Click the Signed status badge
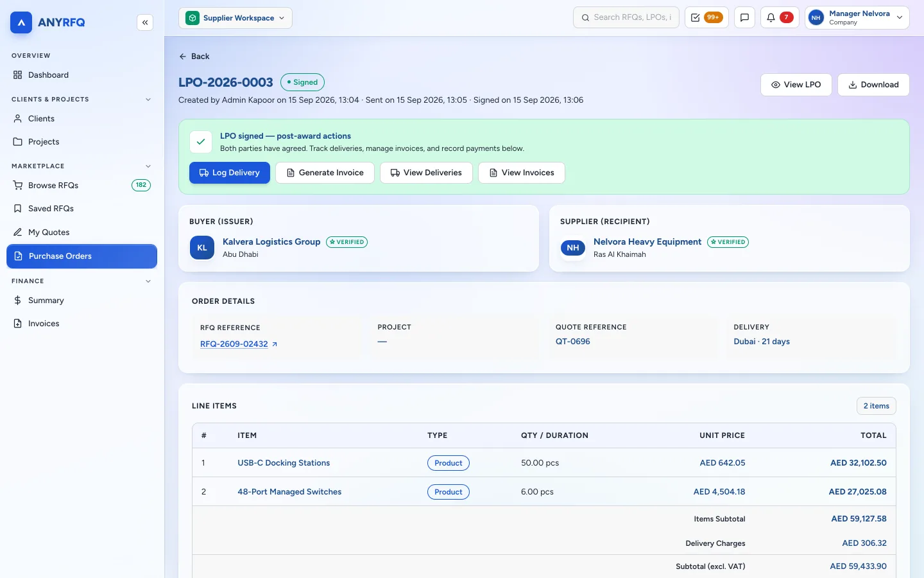The width and height of the screenshot is (924, 578). tap(302, 82)
